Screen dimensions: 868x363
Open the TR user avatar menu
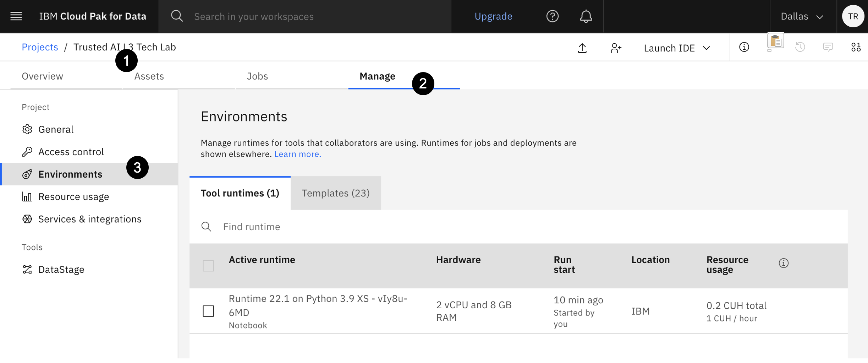[x=853, y=16]
